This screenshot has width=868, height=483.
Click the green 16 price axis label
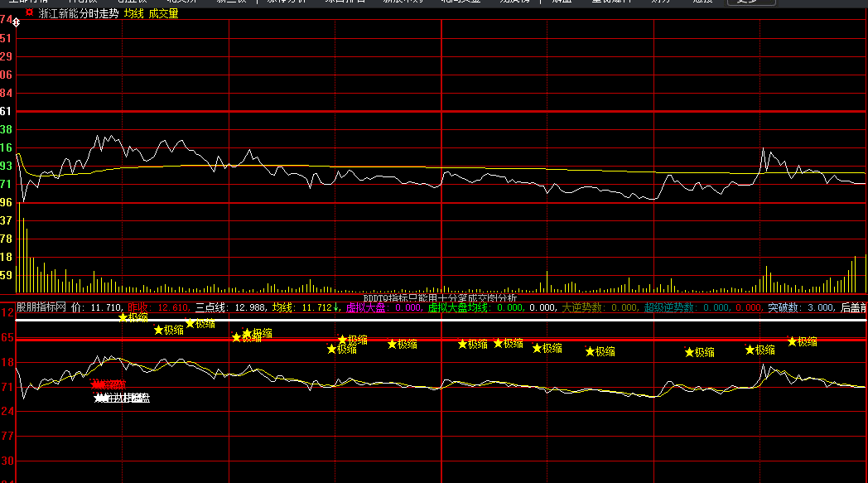click(x=6, y=148)
